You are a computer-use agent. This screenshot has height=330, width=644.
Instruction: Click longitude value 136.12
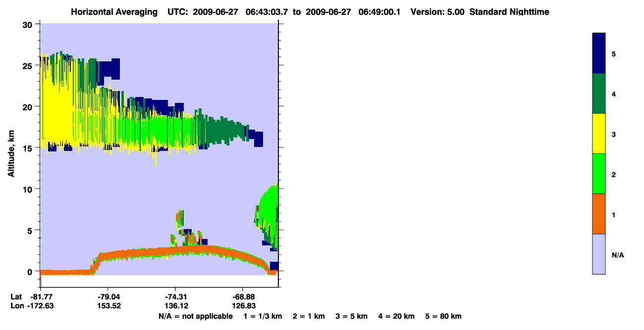pos(176,306)
